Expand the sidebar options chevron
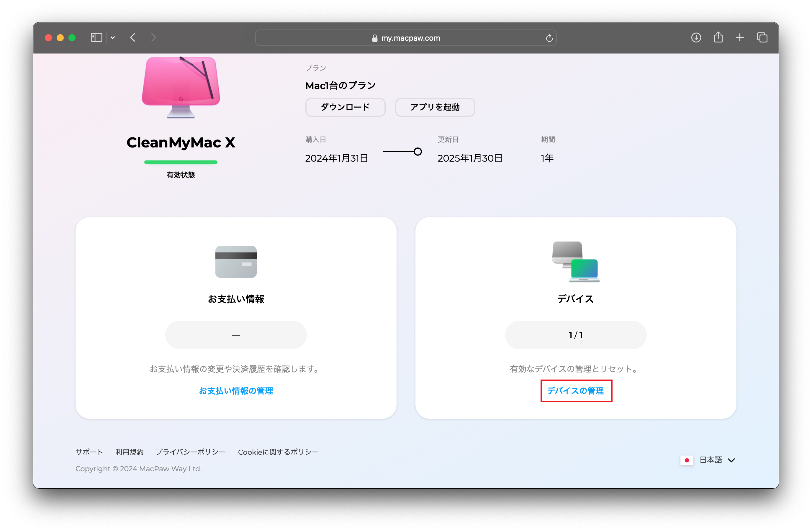Viewport: 812px width, 532px height. [113, 38]
